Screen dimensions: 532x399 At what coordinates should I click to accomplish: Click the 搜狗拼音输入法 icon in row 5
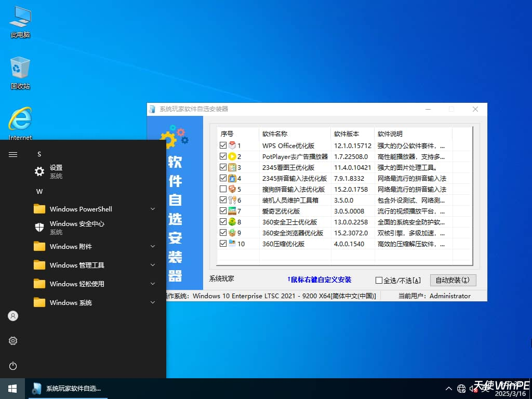[x=232, y=189]
